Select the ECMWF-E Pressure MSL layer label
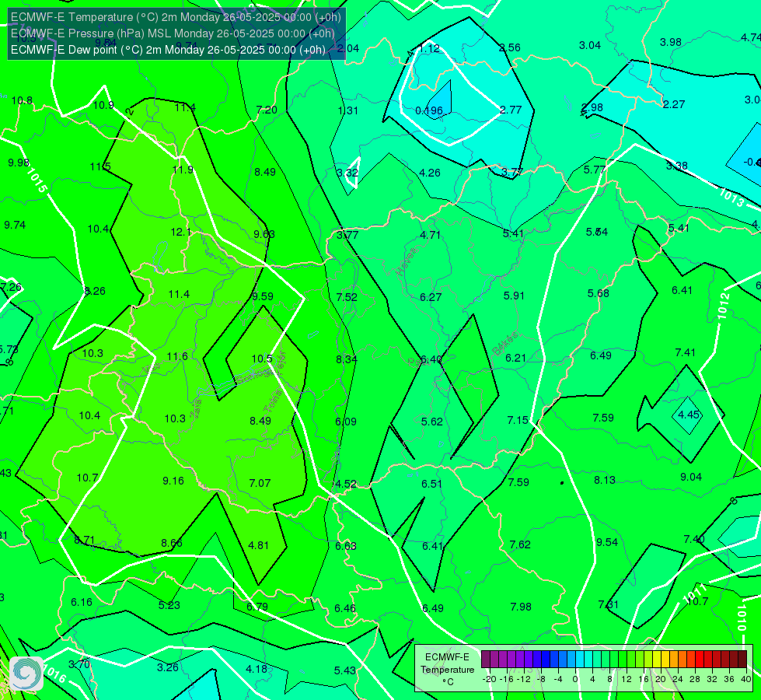 click(173, 33)
